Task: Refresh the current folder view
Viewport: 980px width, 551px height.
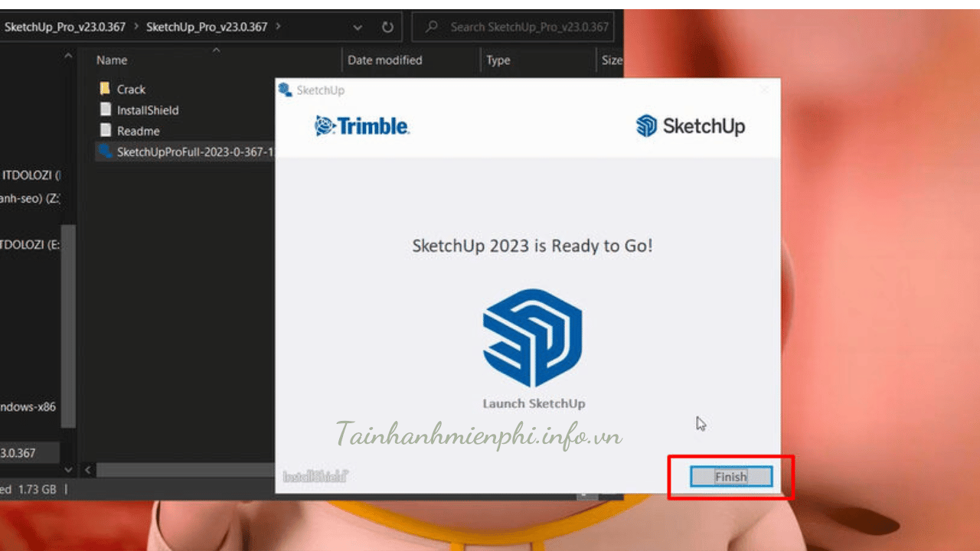Action: (389, 27)
